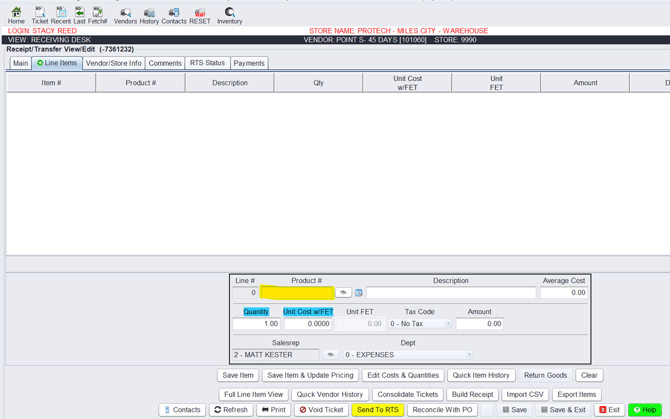The width and height of the screenshot is (670, 419).
Task: Click the Void Ticket button
Action: (321, 410)
